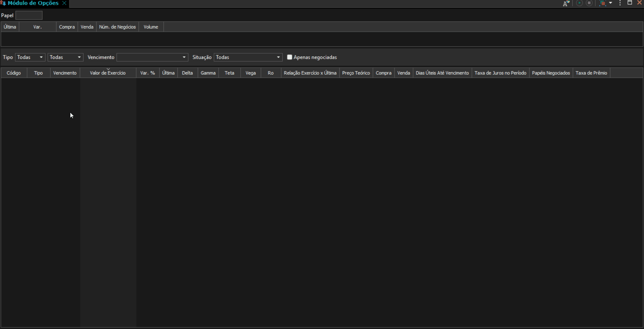This screenshot has width=644, height=329.
Task: Click Última header in top quote table
Action: pos(10,27)
